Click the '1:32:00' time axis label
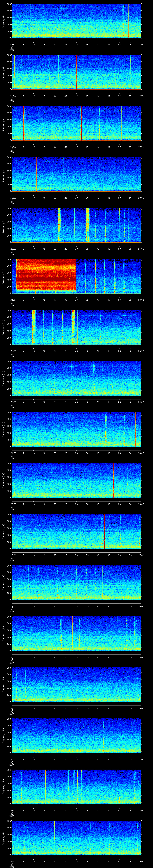The image size is (153, 868). coord(12,861)
